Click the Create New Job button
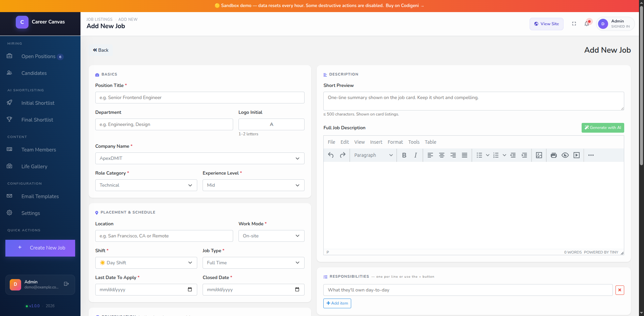This screenshot has height=316, width=644. (x=40, y=248)
